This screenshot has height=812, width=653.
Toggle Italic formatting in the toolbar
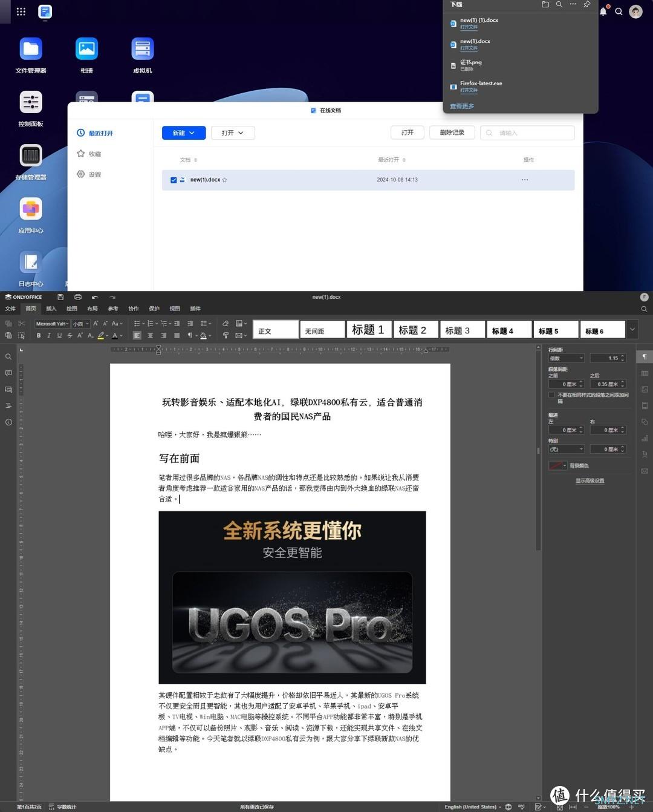click(49, 335)
